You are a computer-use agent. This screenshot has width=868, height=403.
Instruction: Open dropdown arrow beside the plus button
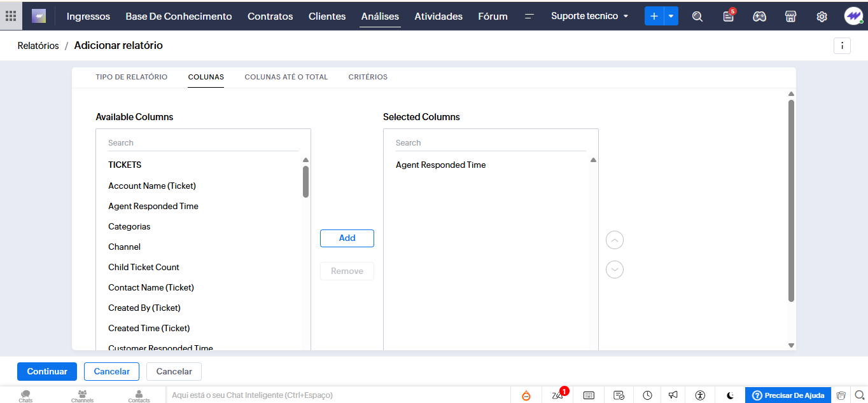click(671, 16)
